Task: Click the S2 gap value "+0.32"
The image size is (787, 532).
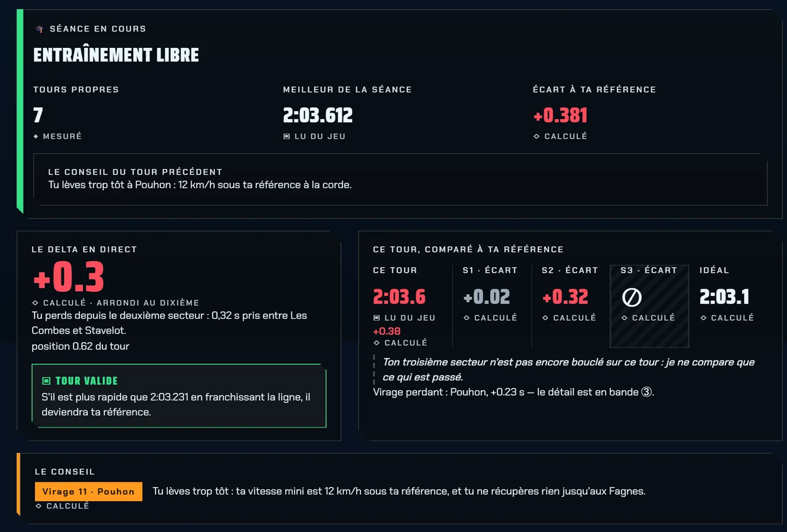Action: (x=566, y=297)
